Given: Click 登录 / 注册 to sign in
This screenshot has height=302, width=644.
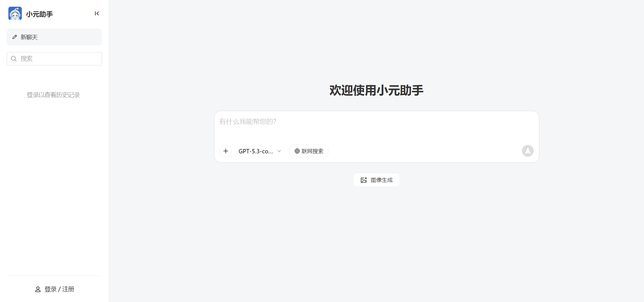Looking at the screenshot, I should point(59,289).
